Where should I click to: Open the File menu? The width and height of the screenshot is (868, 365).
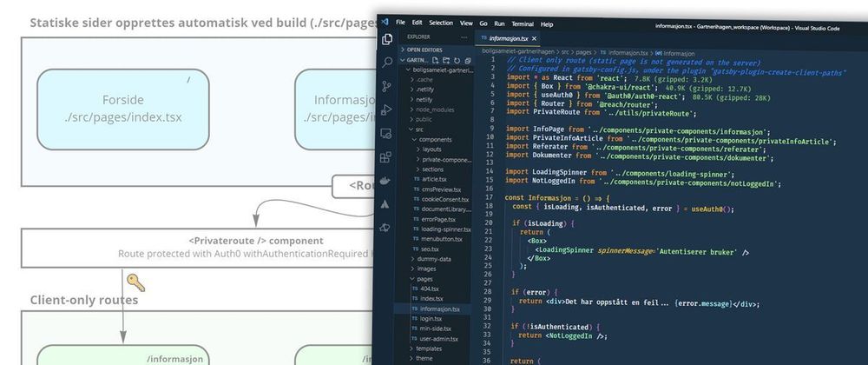pyautogui.click(x=400, y=22)
